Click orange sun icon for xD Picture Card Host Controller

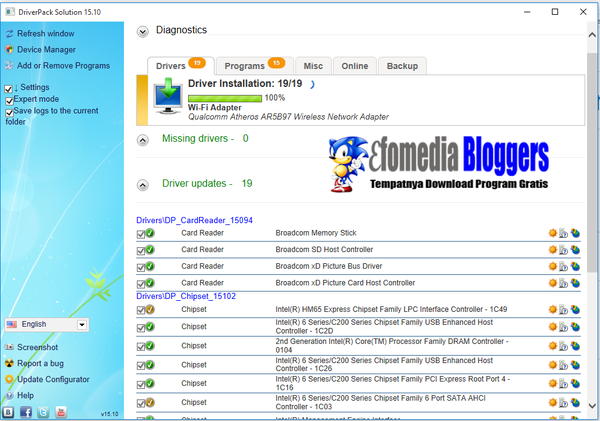pyautogui.click(x=553, y=283)
